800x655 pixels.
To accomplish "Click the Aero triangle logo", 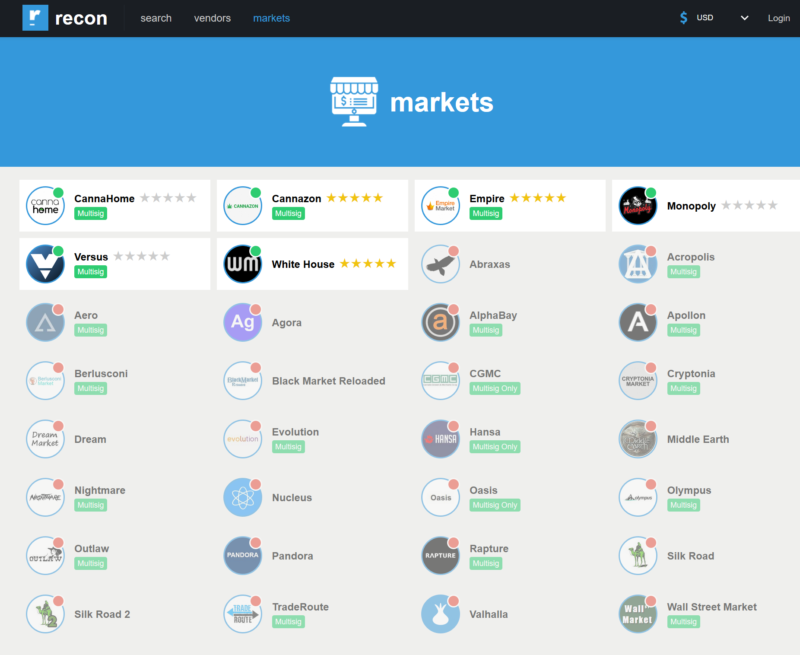I will pos(45,322).
